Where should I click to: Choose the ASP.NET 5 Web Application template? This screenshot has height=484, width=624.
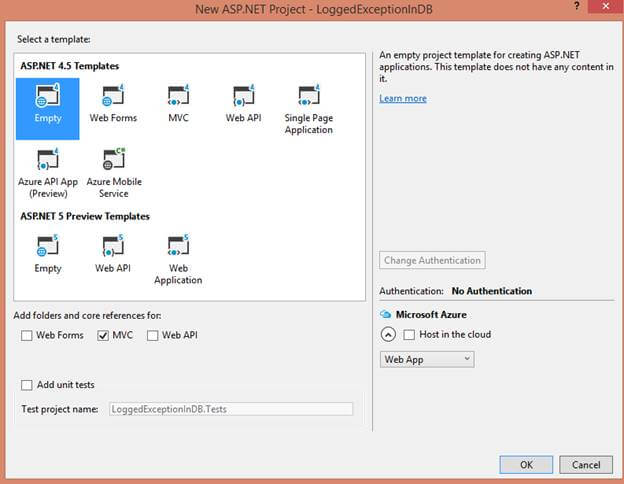pos(178,260)
